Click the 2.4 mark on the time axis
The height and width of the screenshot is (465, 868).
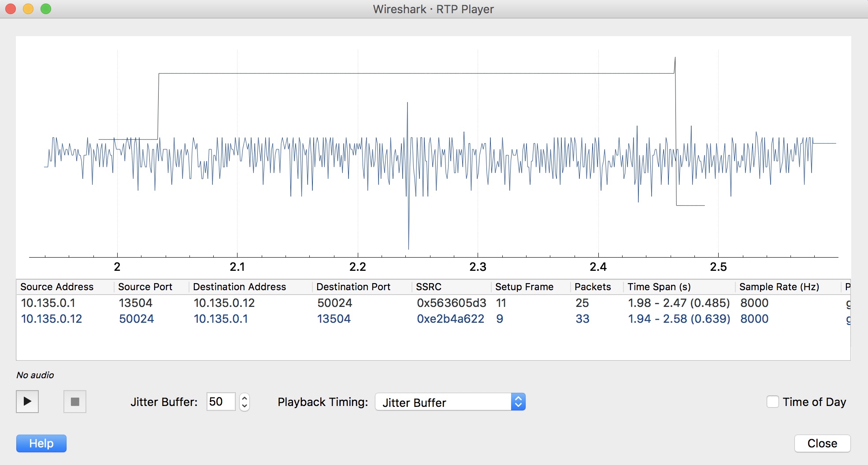coord(598,267)
